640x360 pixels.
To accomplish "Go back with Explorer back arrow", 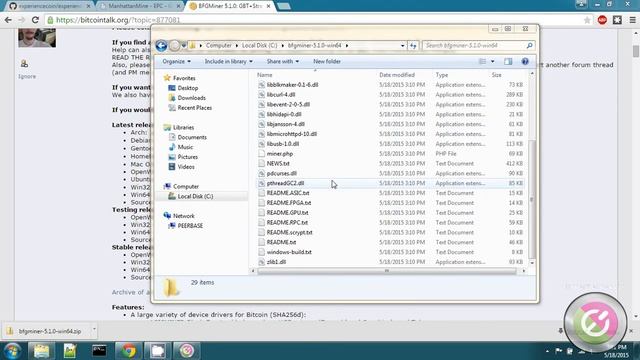I will (161, 46).
